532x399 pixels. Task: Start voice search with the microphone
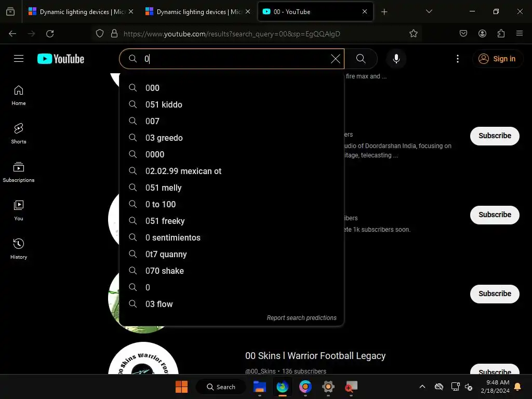[396, 59]
